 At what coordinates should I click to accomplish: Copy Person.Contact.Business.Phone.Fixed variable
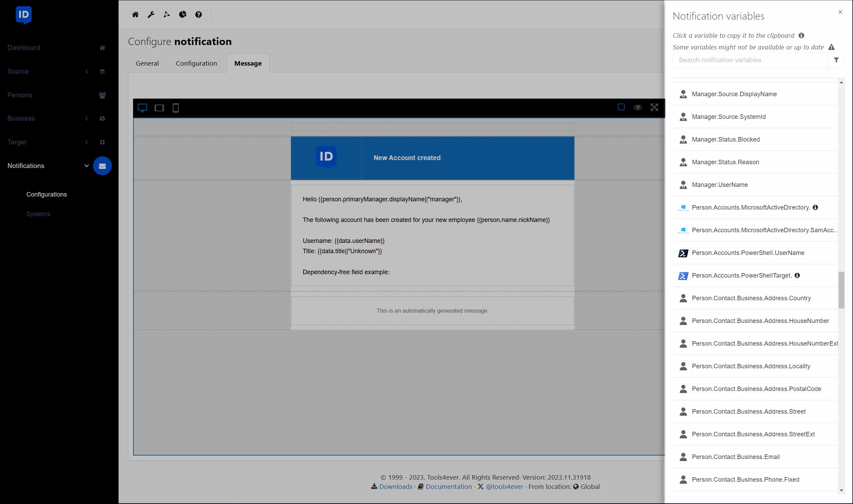coord(755,480)
